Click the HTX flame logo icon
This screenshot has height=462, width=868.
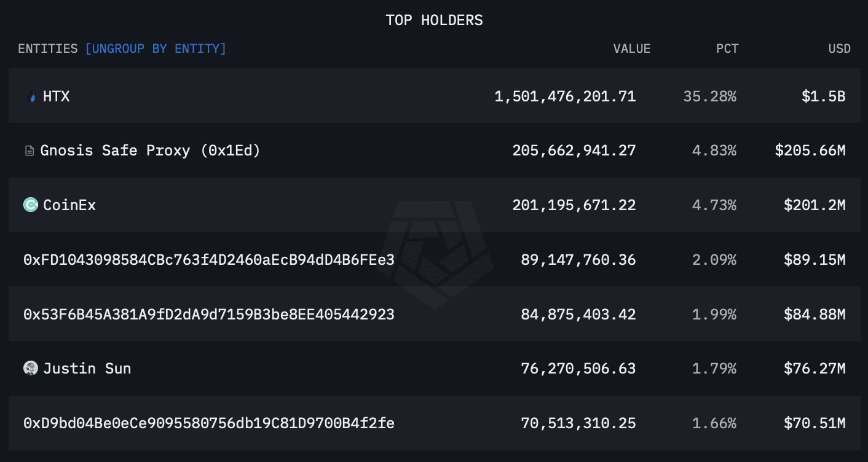(31, 96)
